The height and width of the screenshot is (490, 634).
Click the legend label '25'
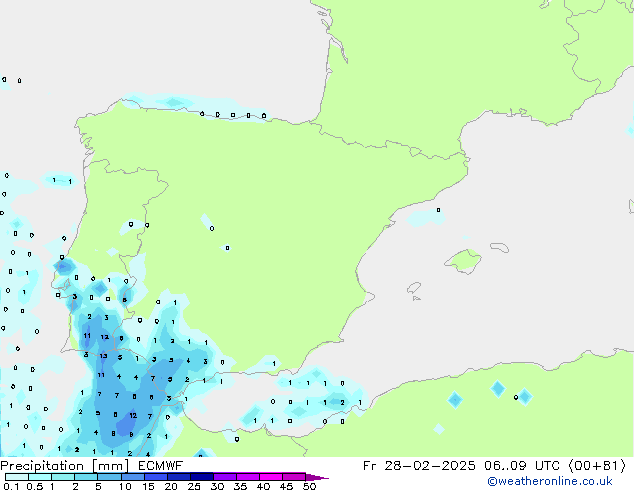(x=194, y=486)
